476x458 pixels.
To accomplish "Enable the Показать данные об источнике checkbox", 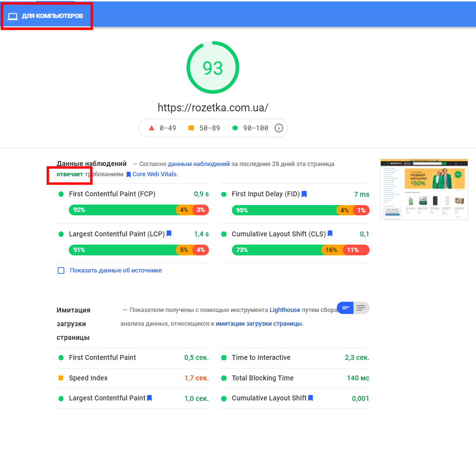I will click(61, 271).
